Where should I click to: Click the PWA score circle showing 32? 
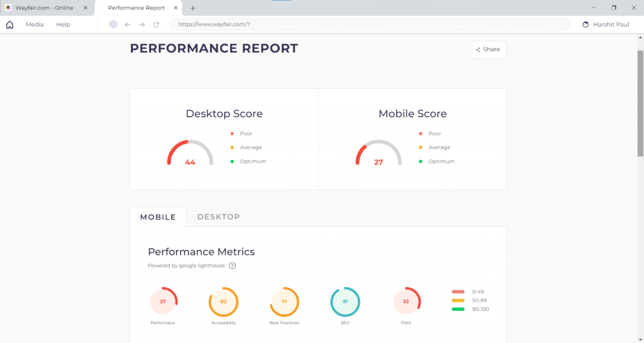(406, 302)
